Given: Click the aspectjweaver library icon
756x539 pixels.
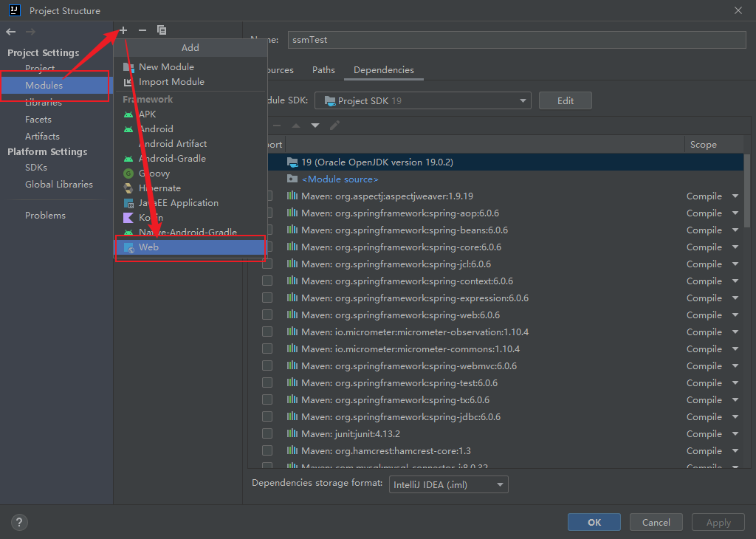Looking at the screenshot, I should click(292, 196).
